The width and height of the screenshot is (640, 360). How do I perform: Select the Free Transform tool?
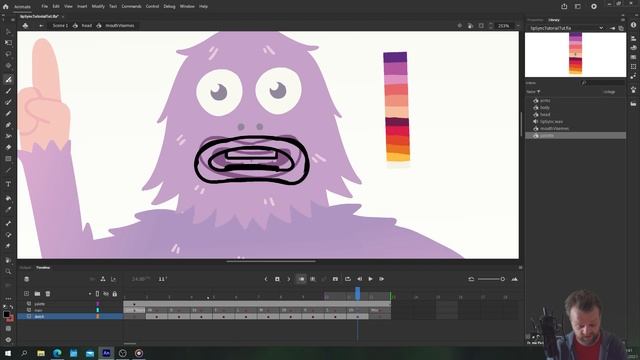[x=8, y=42]
